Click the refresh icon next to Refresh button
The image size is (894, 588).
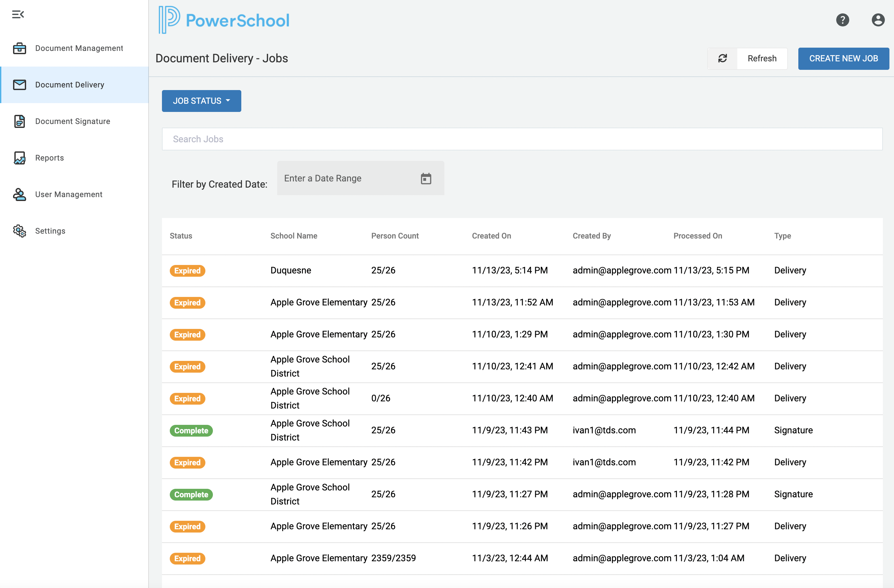click(722, 58)
